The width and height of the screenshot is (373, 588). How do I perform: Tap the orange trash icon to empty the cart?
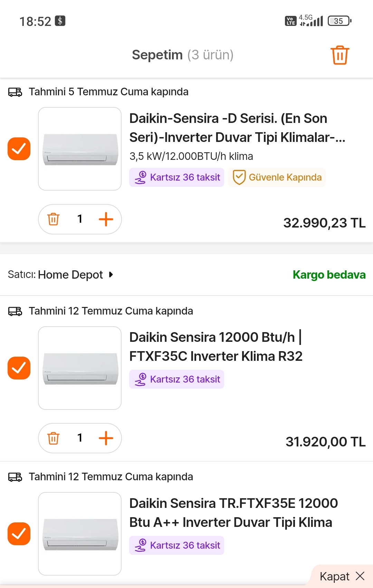(x=340, y=55)
